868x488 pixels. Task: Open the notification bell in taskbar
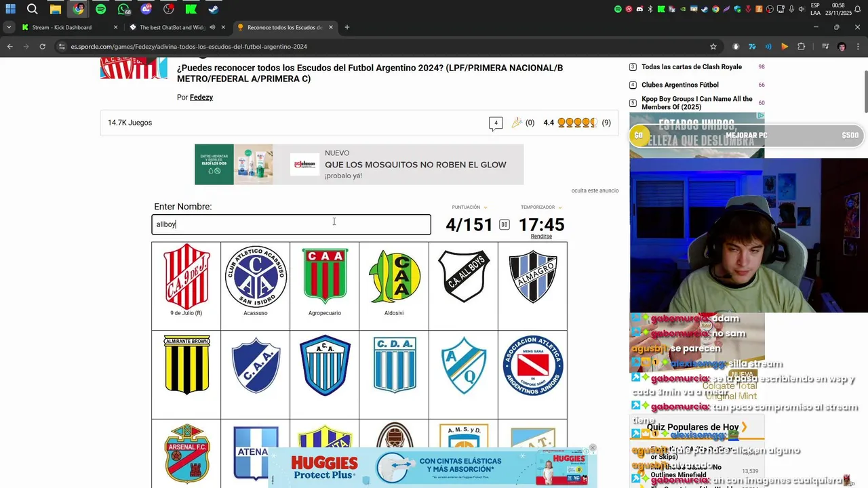(x=857, y=9)
